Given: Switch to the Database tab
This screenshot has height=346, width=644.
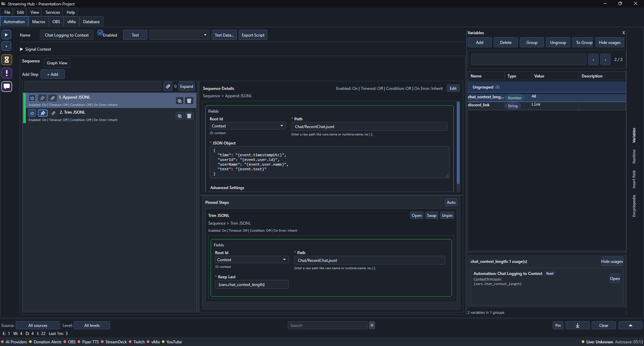Looking at the screenshot, I should click(x=91, y=22).
